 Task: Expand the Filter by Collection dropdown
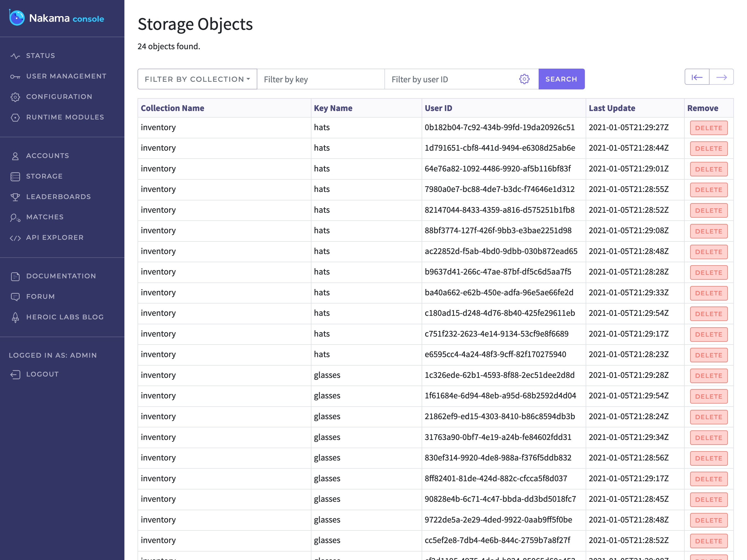pyautogui.click(x=197, y=79)
